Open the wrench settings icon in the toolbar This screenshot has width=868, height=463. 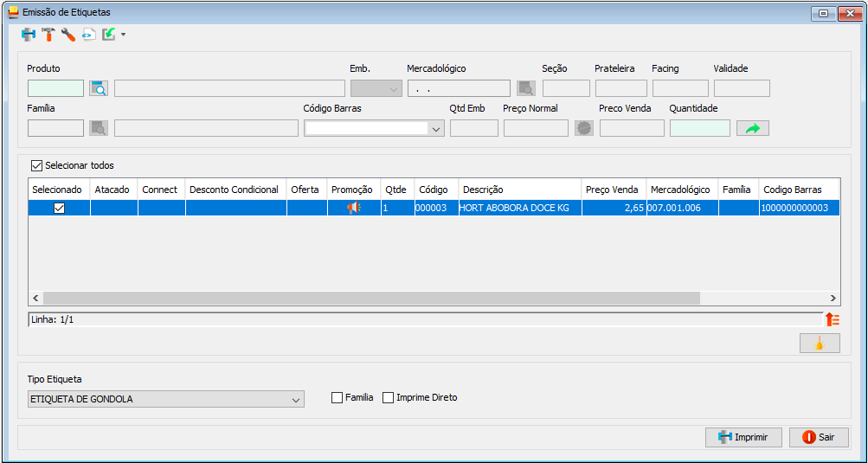pos(68,35)
